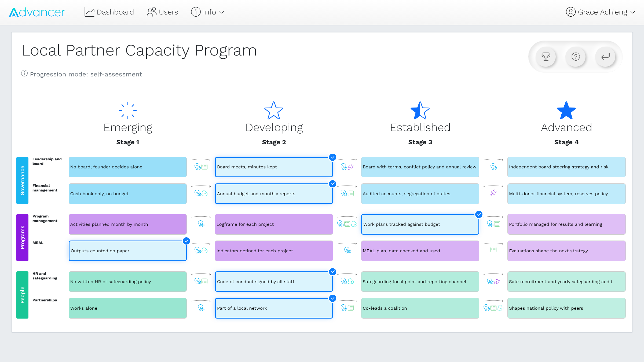The width and height of the screenshot is (644, 362).
Task: Click the return arrow button
Action: [x=605, y=57]
